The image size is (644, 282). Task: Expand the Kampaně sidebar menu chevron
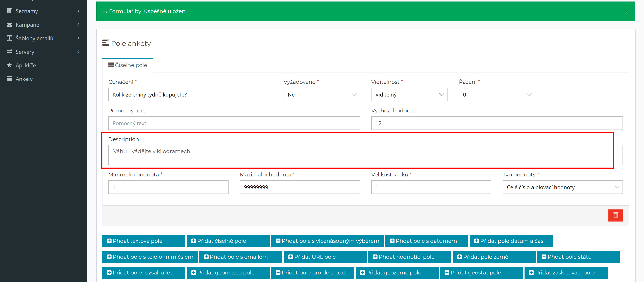pos(79,24)
